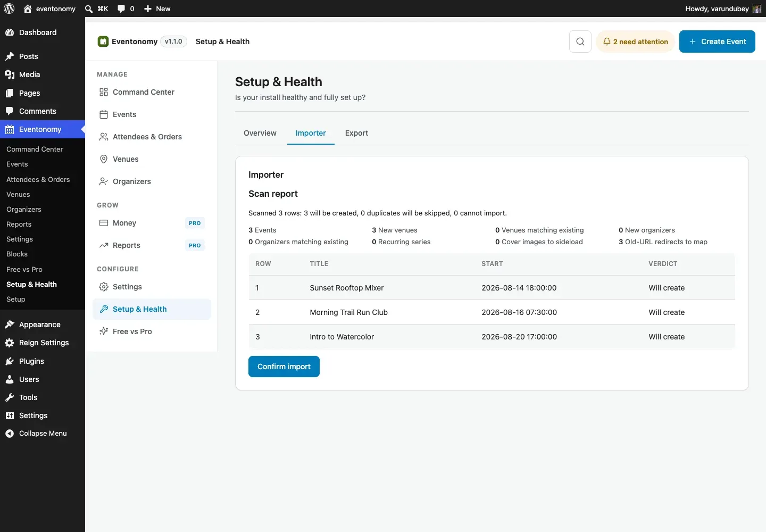This screenshot has height=532, width=766.
Task: Open search with the magnifier button
Action: [580, 41]
